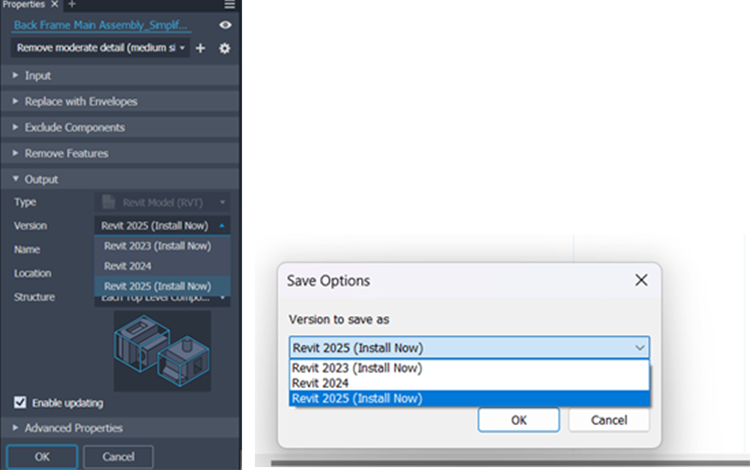Screen dimensions: 750x470
Task: Expand Exclude Components section
Action: (120, 127)
